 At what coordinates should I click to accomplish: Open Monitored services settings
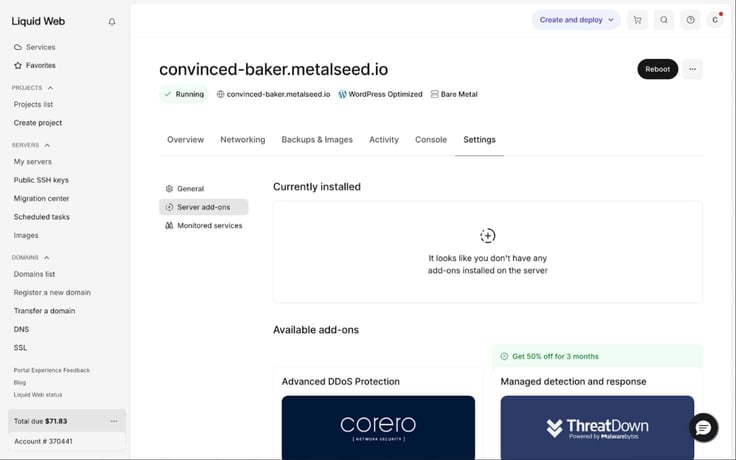(204, 225)
